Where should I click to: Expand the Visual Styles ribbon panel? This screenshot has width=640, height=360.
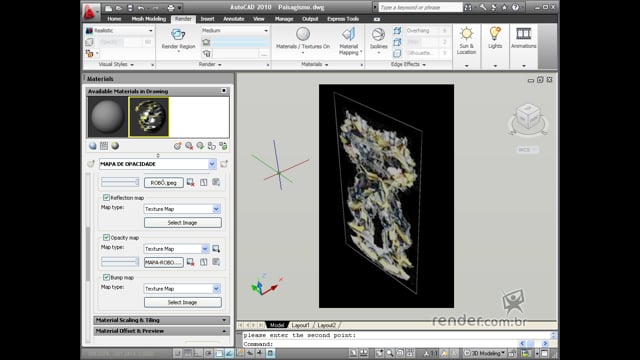[116, 64]
